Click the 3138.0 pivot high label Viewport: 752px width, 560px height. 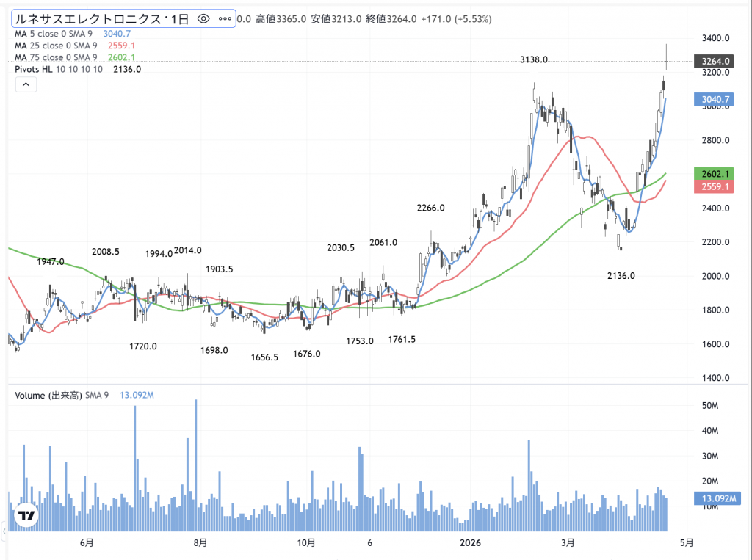[x=533, y=59]
